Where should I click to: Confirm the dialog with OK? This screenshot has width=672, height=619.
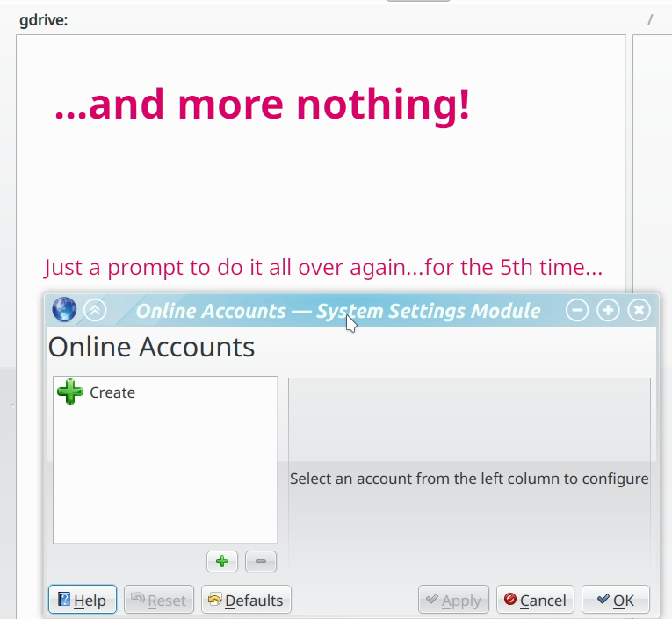point(615,600)
